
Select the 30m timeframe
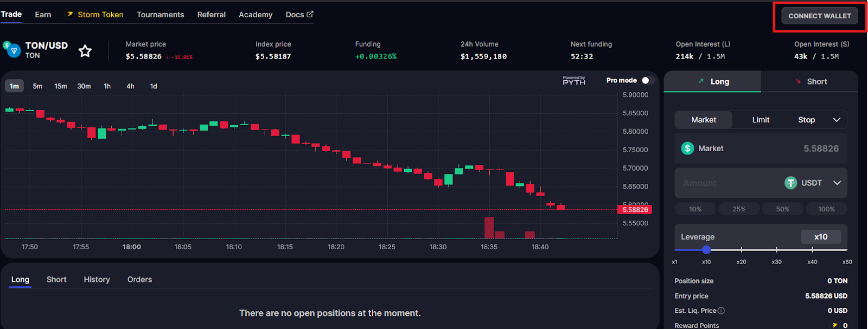pos(84,86)
